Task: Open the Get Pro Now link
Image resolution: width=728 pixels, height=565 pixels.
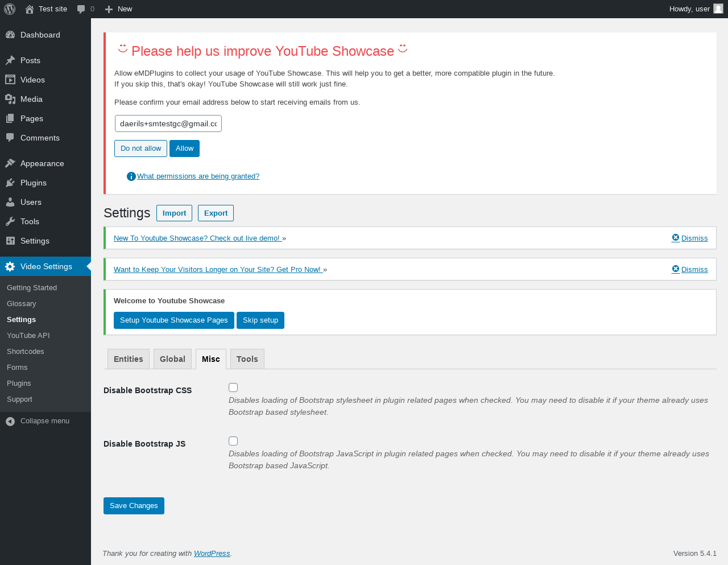Action: pos(218,270)
